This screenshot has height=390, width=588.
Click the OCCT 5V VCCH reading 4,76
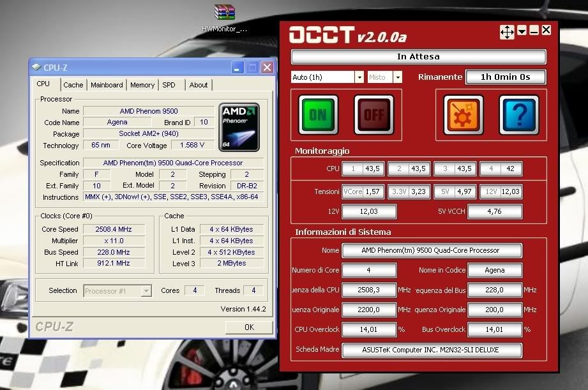[495, 211]
